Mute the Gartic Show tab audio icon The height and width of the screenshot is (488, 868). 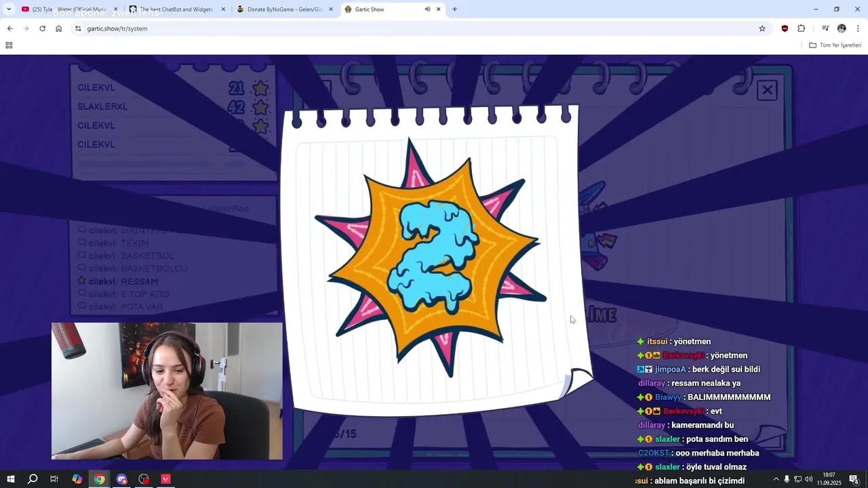pyautogui.click(x=427, y=9)
